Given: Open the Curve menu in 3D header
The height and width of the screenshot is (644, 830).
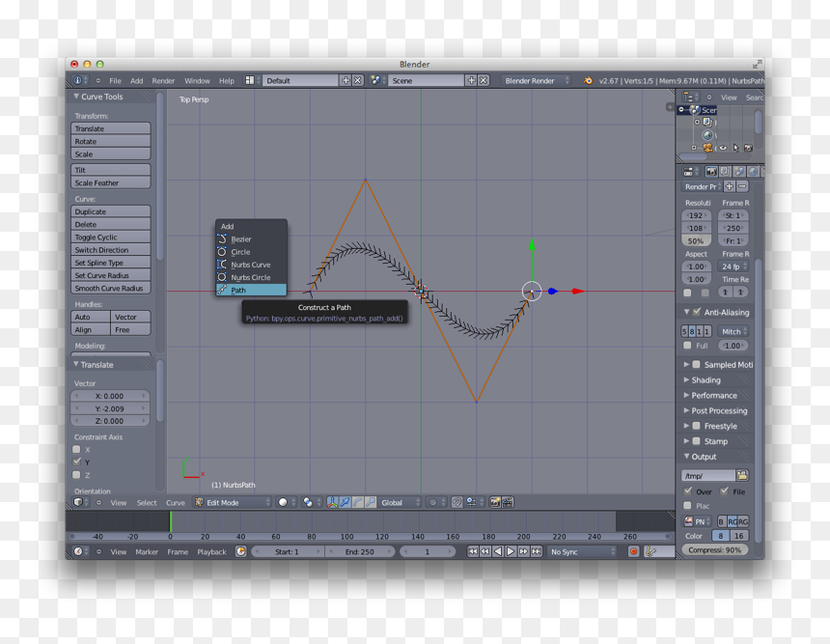Looking at the screenshot, I should click(176, 503).
